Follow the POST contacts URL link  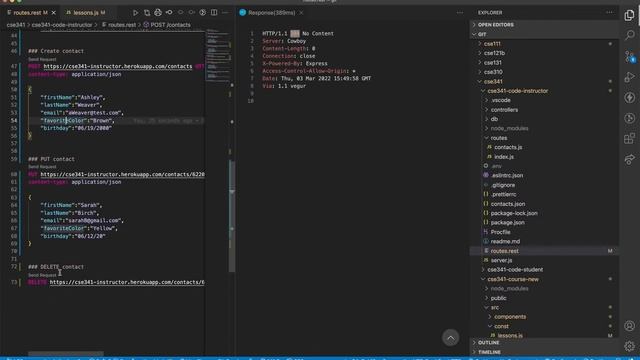coord(118,66)
